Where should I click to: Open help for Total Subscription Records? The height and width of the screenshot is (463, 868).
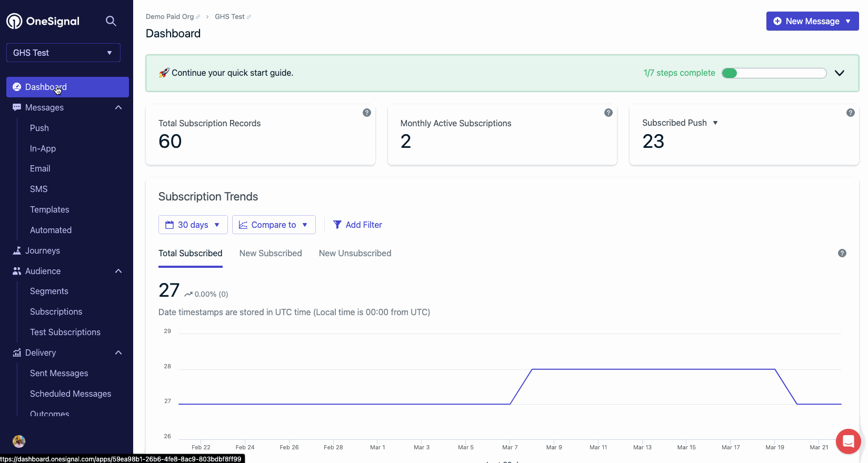coord(367,113)
